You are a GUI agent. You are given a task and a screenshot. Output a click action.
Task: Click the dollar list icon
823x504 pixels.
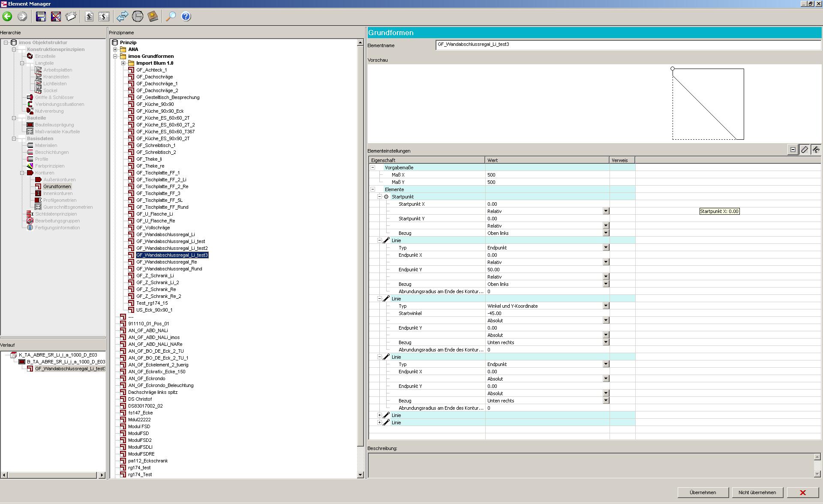coord(104,17)
